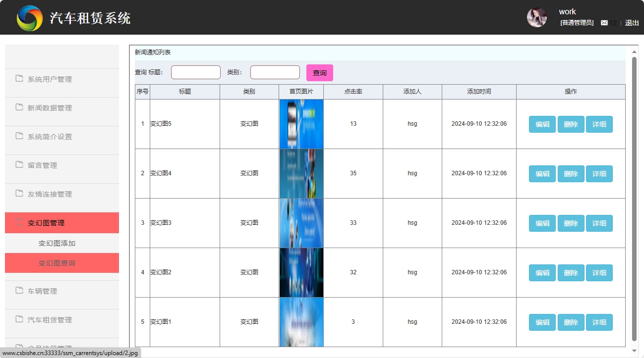Click the 变幻图3 preview image

(301, 223)
